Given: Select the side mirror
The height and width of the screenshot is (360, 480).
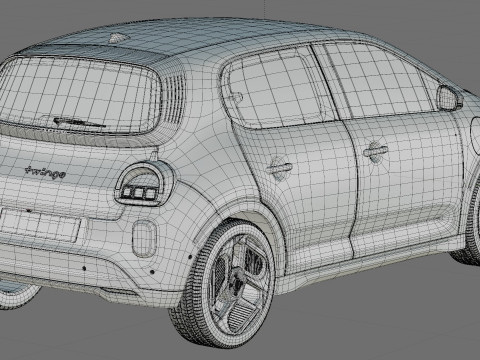Looking at the screenshot, I should (449, 98).
